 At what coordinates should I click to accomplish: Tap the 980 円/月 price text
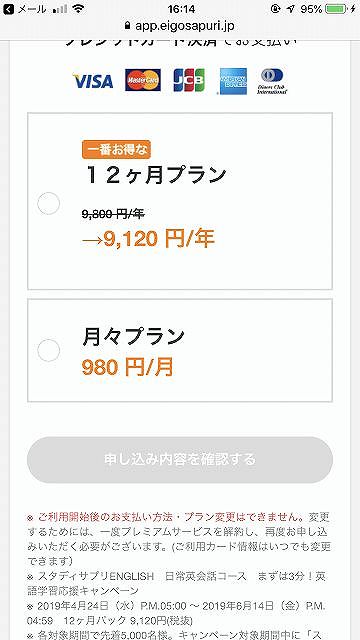click(x=128, y=367)
